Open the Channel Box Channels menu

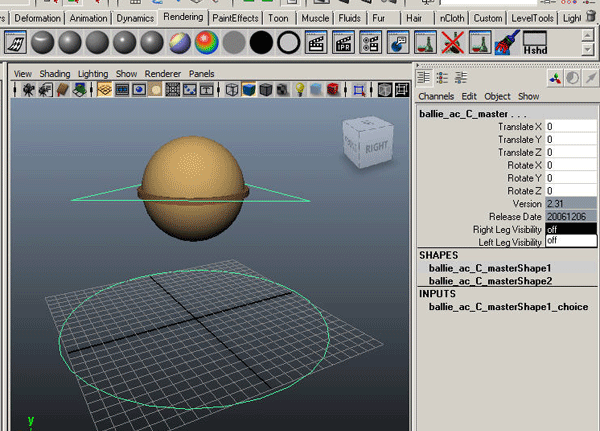click(x=436, y=96)
